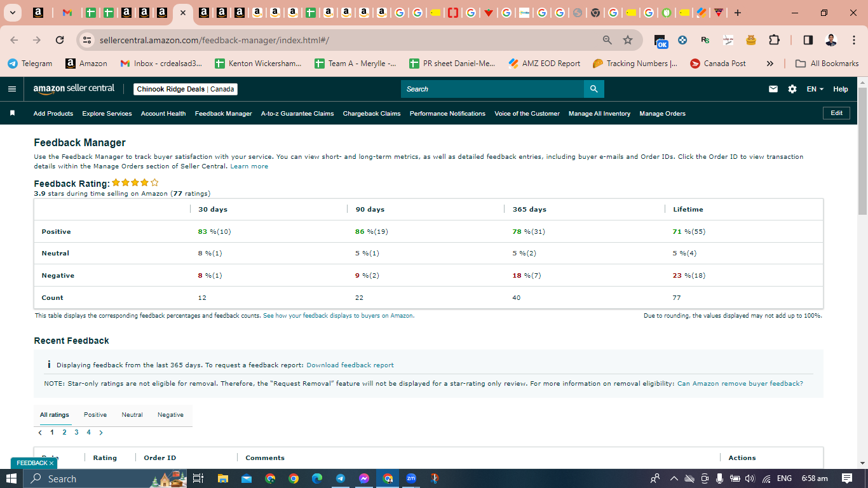This screenshot has width=868, height=488.
Task: Expand the browser tab search dropdown
Action: (x=12, y=13)
